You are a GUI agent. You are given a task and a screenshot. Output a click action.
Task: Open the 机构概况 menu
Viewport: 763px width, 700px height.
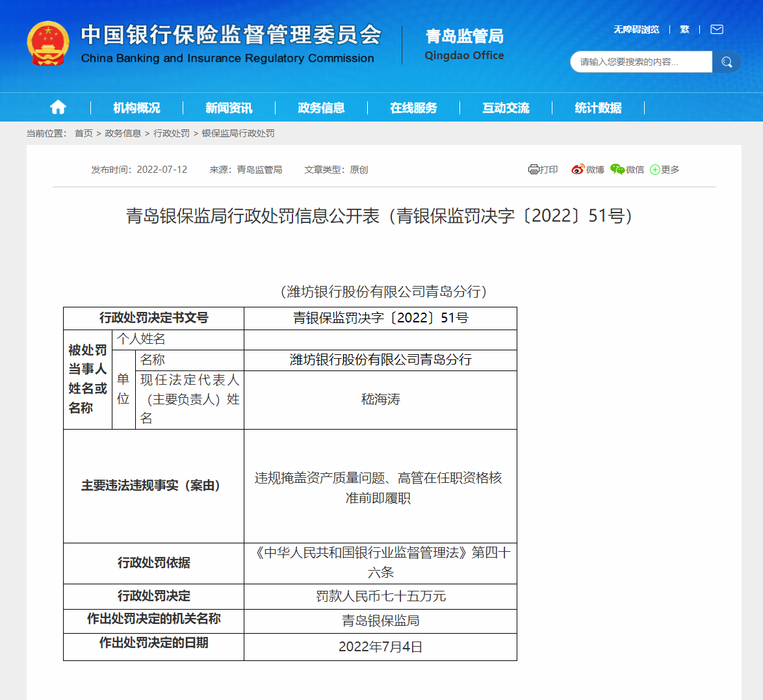[136, 108]
